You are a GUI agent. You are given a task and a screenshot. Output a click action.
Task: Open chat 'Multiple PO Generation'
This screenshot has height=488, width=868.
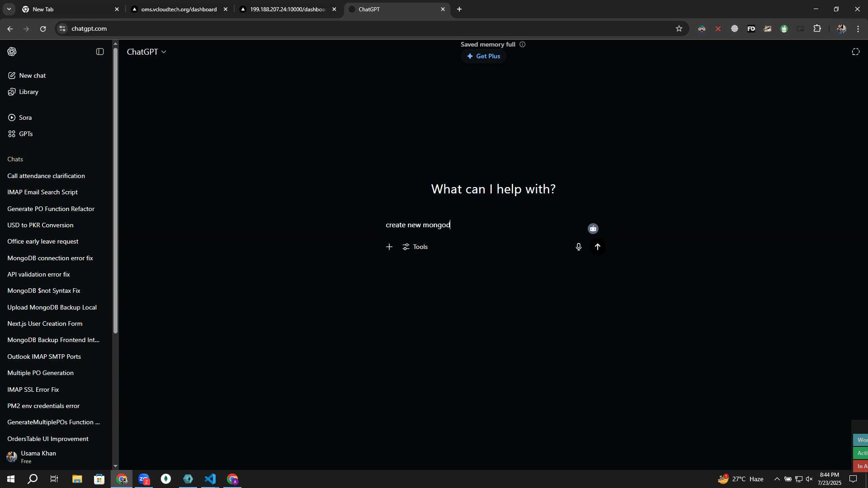pyautogui.click(x=40, y=373)
